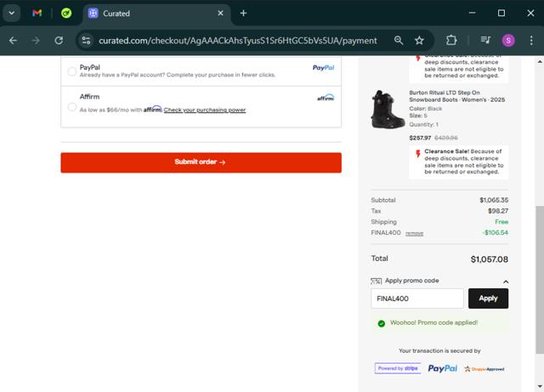544x392 pixels.
Task: Remove the FINAL400 promo code
Action: tap(414, 233)
